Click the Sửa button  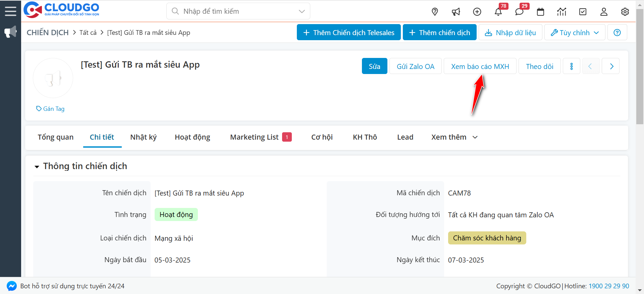click(374, 66)
